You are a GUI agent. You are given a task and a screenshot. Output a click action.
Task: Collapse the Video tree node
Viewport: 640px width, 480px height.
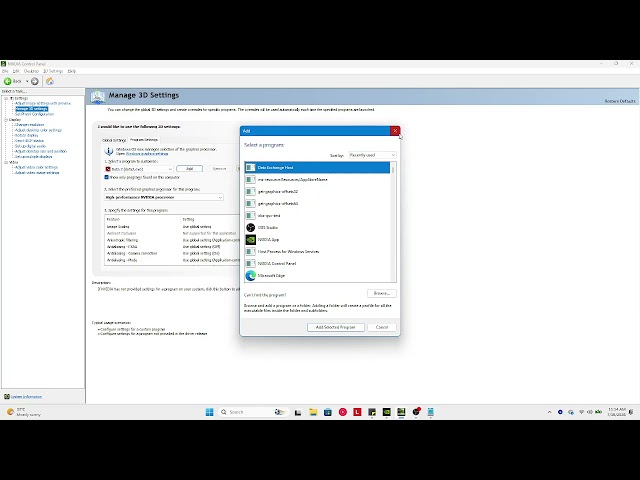click(x=6, y=162)
